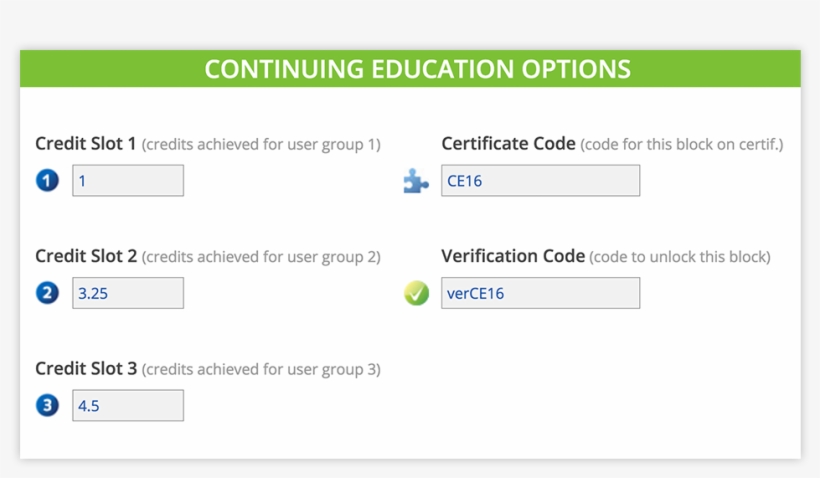
Task: Click the 'code to unlock this block' hint
Action: click(x=680, y=257)
